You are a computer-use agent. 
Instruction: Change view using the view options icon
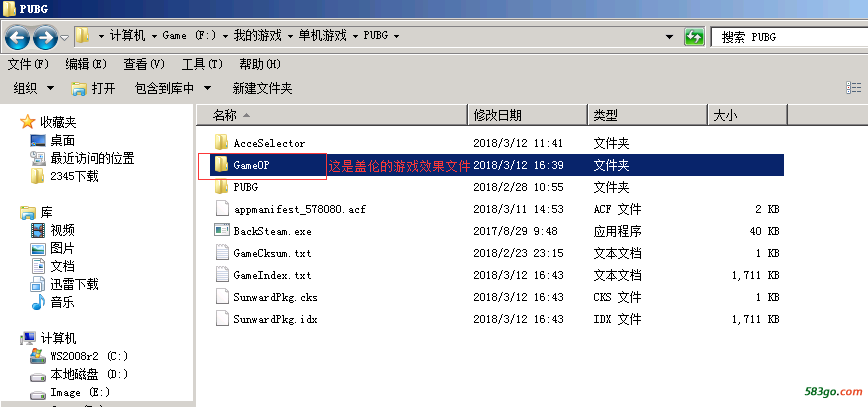pos(854,87)
